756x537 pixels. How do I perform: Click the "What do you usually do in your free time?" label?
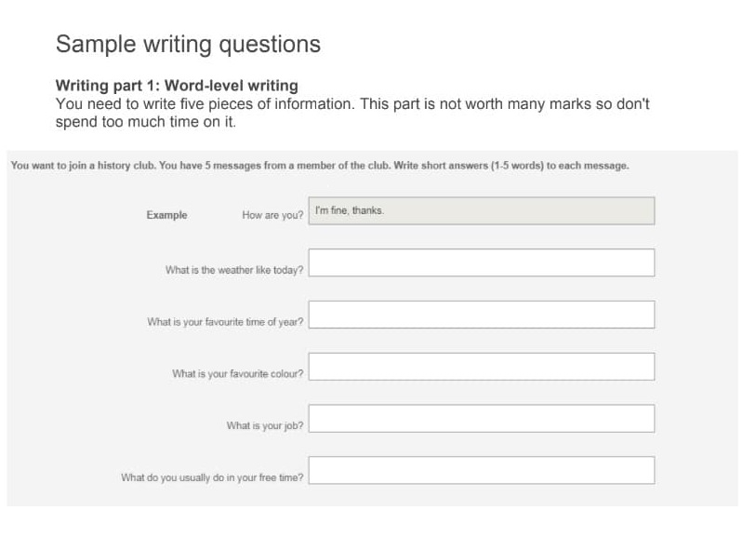212,477
